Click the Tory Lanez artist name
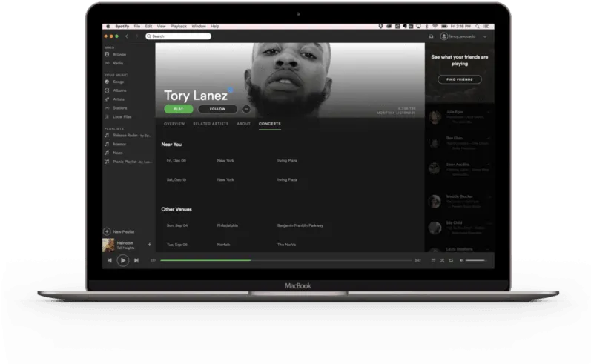The image size is (591, 364). coord(196,96)
